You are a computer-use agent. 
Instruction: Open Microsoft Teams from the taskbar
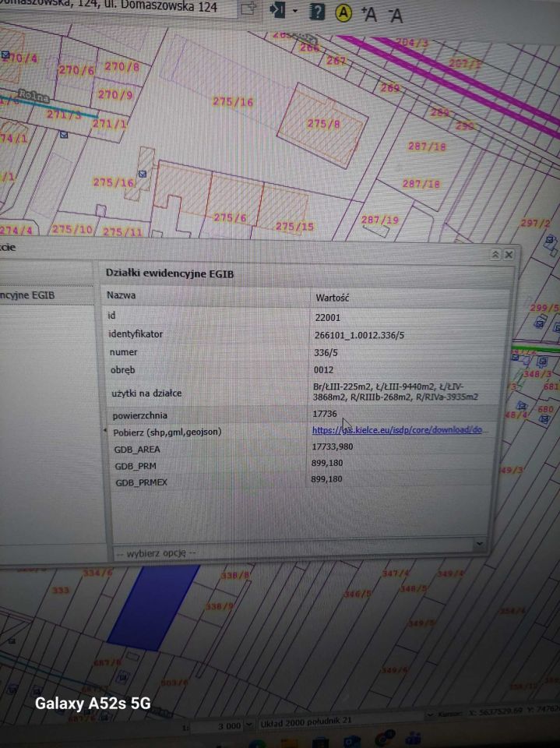(414, 739)
